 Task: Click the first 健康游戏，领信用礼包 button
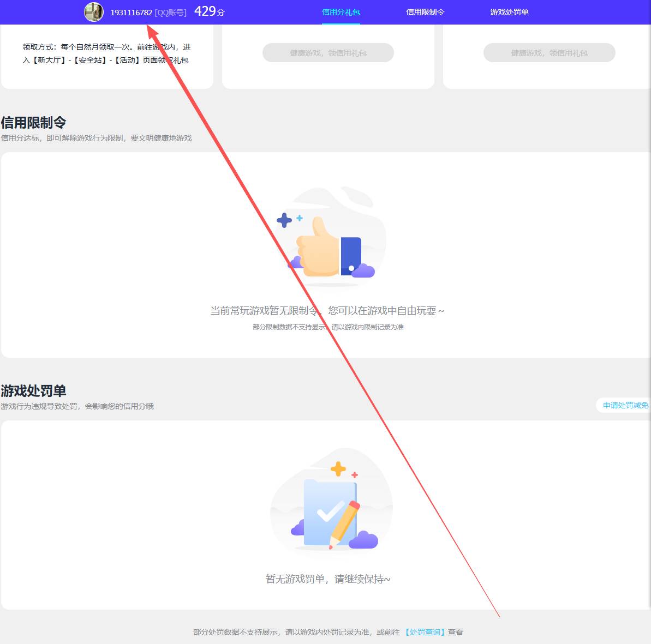pos(328,52)
